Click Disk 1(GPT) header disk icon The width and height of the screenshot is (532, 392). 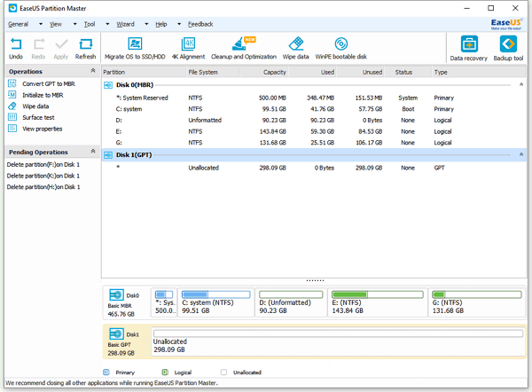pyautogui.click(x=108, y=155)
